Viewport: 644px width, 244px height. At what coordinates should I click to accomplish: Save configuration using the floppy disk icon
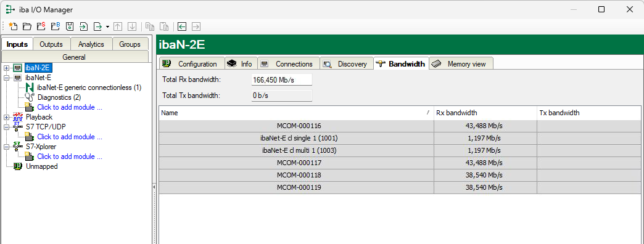click(70, 26)
